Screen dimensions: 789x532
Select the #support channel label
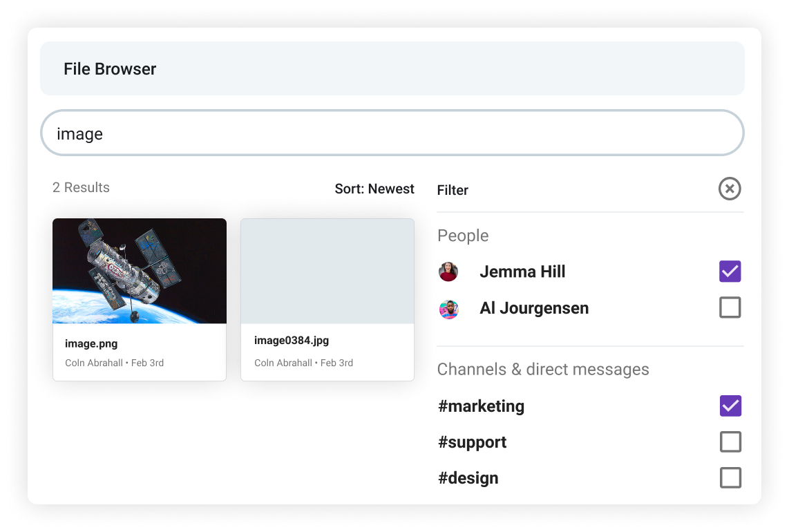coord(472,442)
